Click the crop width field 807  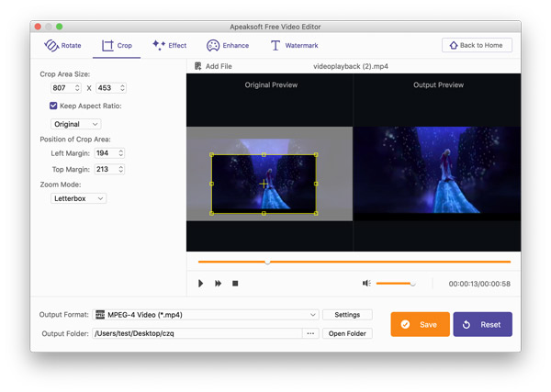(62, 88)
